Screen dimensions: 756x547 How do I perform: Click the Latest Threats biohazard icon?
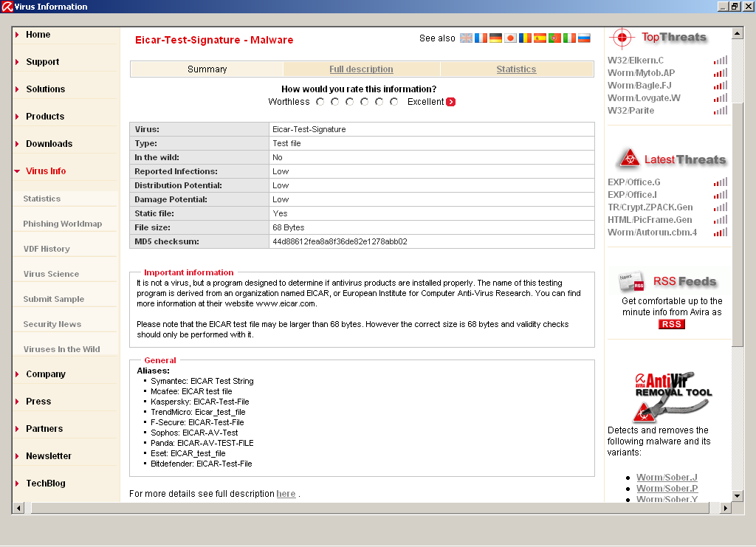coord(630,158)
